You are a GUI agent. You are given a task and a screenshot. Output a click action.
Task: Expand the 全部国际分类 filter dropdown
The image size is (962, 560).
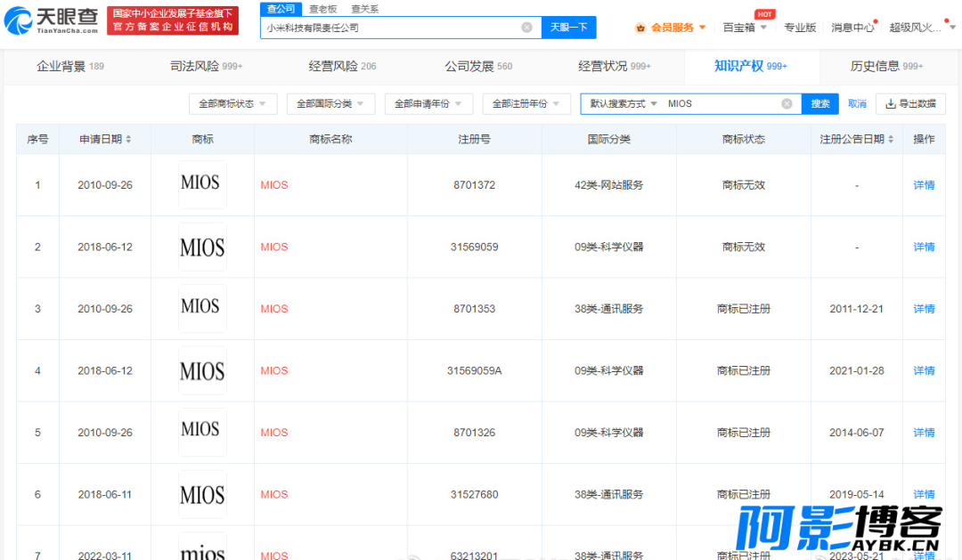point(330,104)
